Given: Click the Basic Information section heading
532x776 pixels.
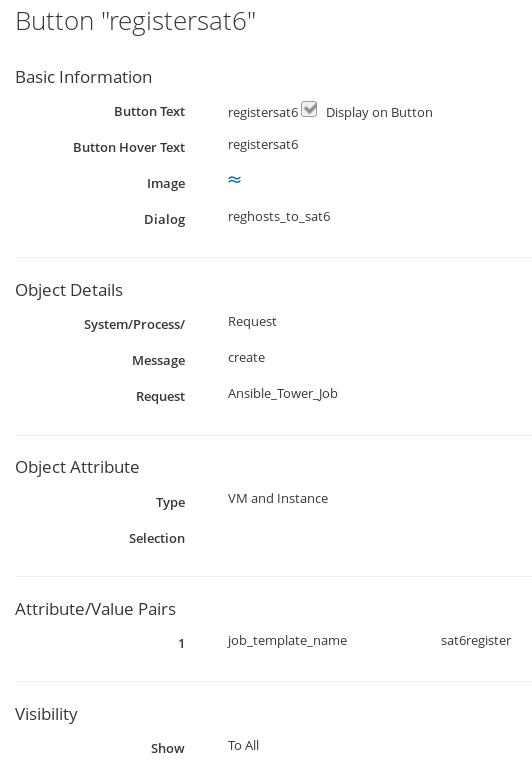Looking at the screenshot, I should pos(84,77).
